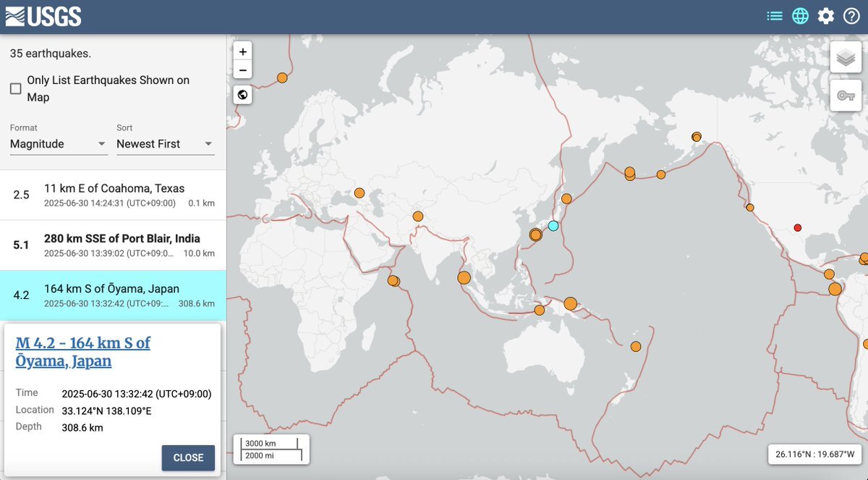Toggle the earthquake list view icon
The width and height of the screenshot is (868, 480).
pos(775,16)
